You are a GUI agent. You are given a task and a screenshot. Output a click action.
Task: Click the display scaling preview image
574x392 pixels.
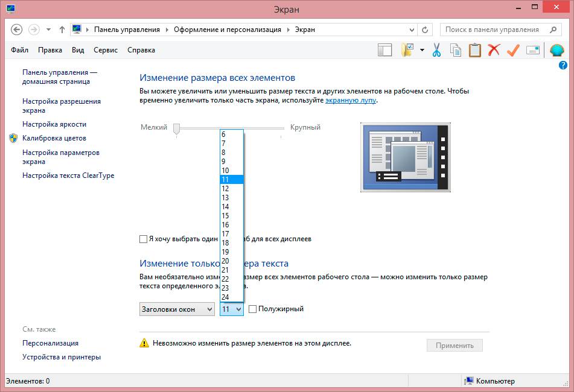(406, 157)
